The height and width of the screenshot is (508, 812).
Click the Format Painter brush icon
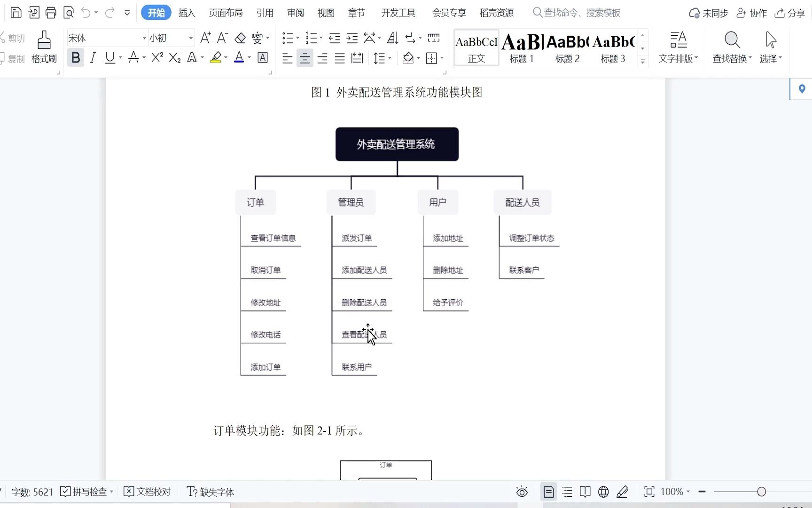click(x=44, y=40)
